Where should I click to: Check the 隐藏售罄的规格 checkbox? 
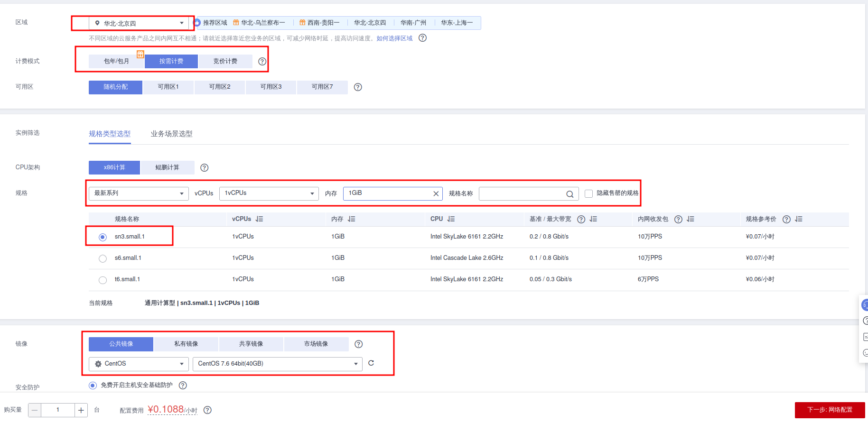tap(588, 193)
